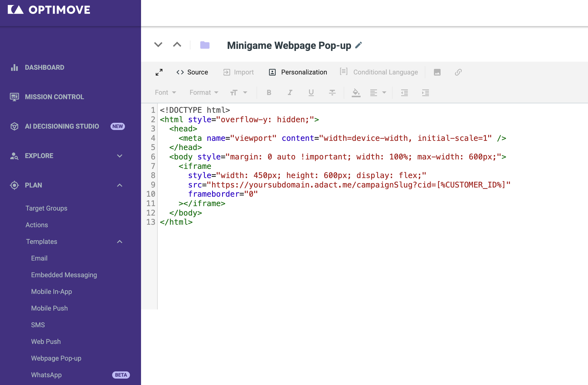Click the Conditional Language icon
Image resolution: width=588 pixels, height=385 pixels.
[x=344, y=72]
